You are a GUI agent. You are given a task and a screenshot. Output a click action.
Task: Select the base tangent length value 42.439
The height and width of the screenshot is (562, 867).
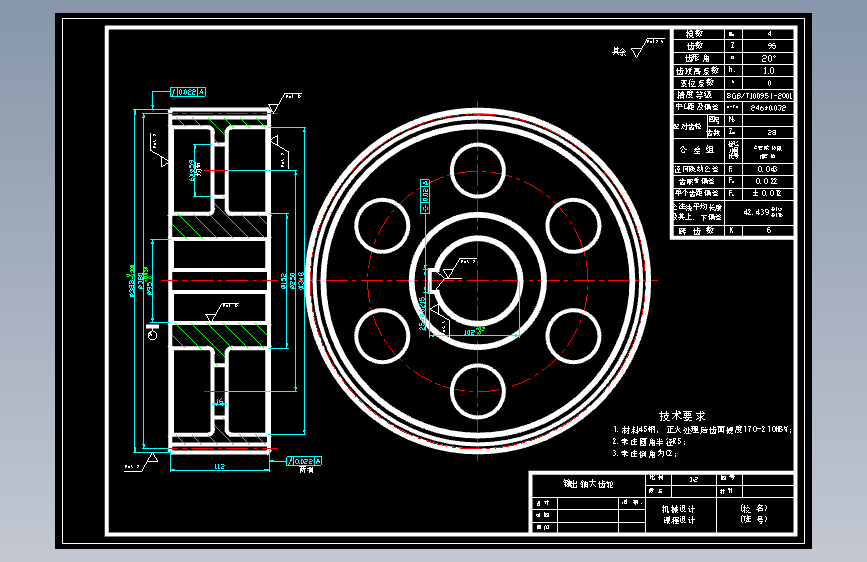762,212
